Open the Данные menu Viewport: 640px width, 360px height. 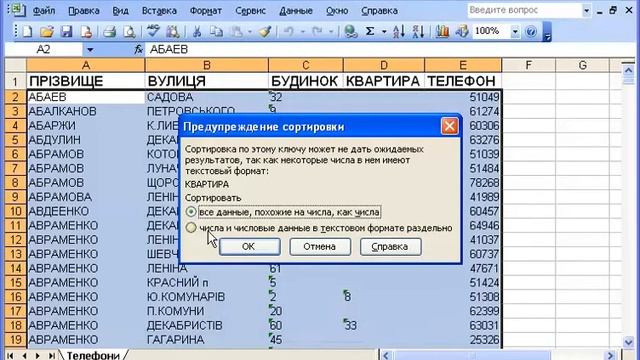tap(296, 11)
